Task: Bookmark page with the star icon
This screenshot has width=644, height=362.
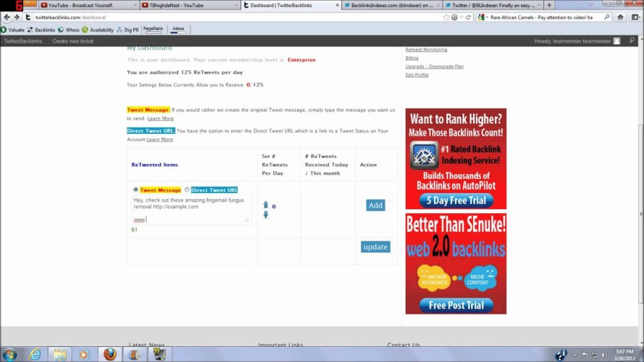Action: pyautogui.click(x=446, y=17)
